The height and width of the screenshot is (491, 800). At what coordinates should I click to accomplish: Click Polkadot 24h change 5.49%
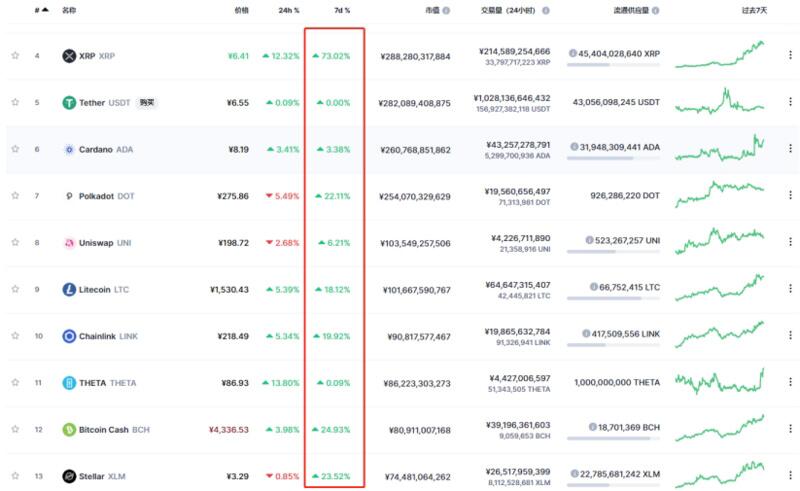(x=282, y=196)
